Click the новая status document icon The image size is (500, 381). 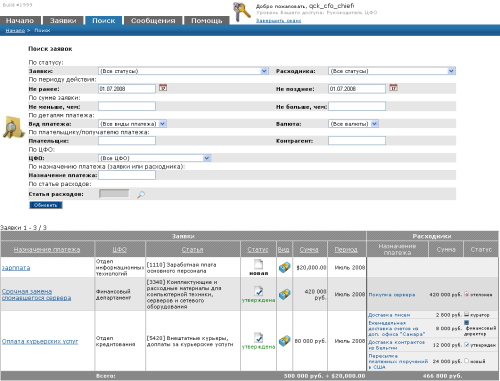pyautogui.click(x=259, y=264)
